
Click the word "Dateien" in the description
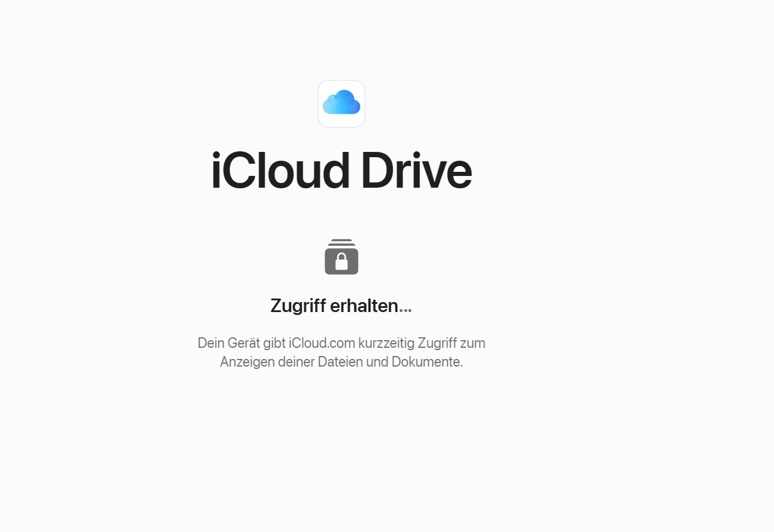coord(340,362)
